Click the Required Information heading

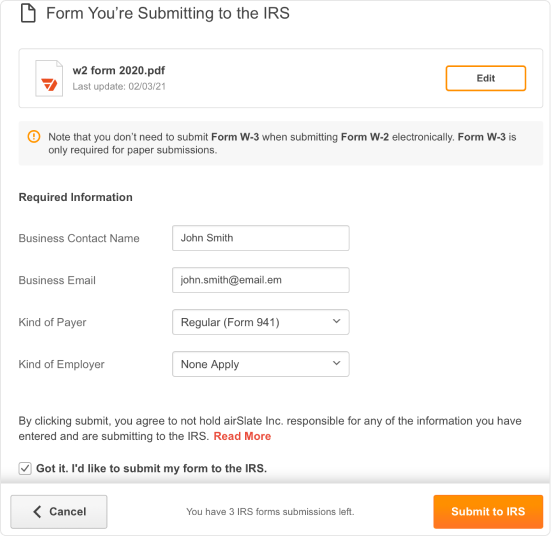(76, 197)
